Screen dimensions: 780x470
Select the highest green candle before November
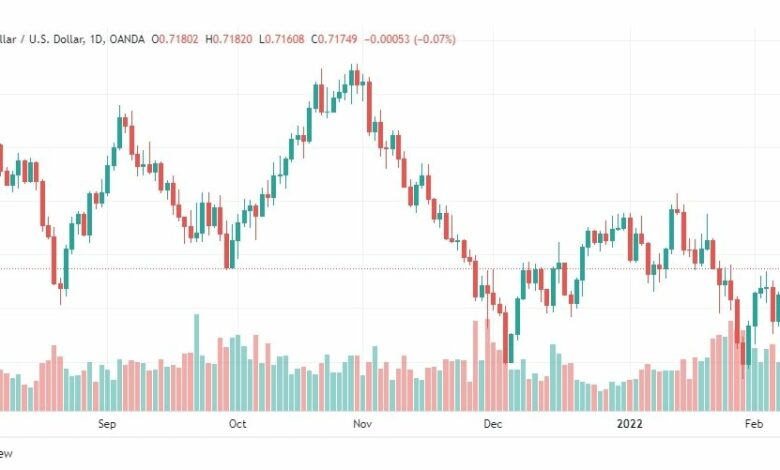pyautogui.click(x=352, y=78)
